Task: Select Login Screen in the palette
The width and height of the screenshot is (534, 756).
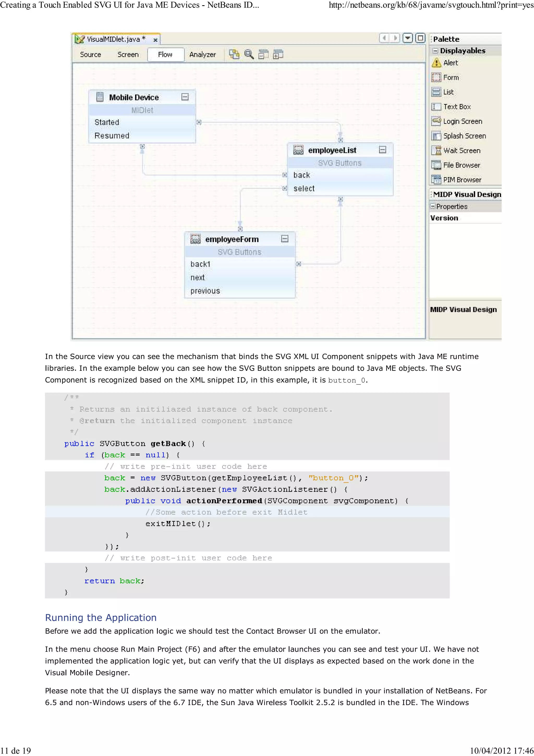Action: 457,121
